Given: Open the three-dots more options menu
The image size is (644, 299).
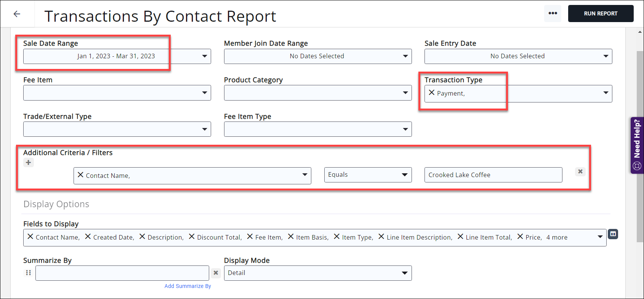Looking at the screenshot, I should click(x=553, y=13).
